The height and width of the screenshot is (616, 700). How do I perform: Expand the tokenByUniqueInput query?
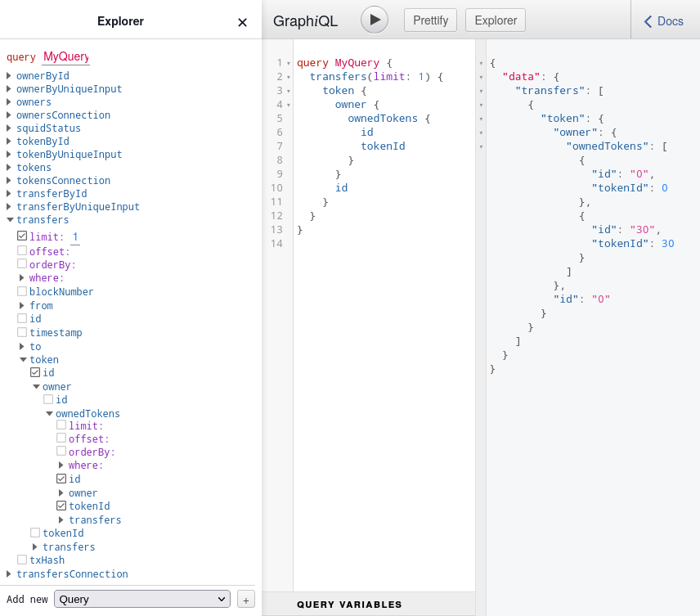(8, 154)
